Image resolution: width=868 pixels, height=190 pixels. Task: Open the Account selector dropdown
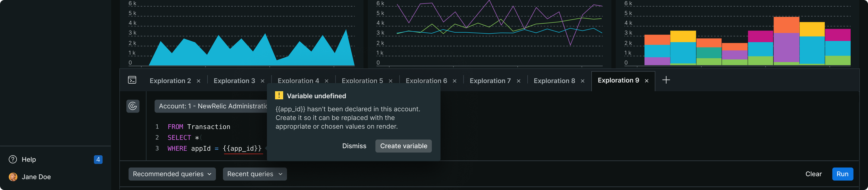(x=211, y=106)
